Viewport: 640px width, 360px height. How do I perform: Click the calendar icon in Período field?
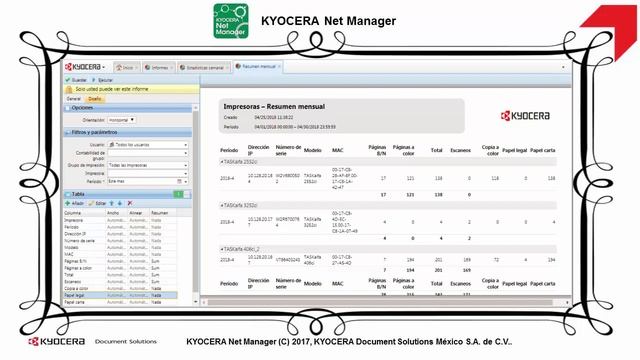(x=179, y=181)
